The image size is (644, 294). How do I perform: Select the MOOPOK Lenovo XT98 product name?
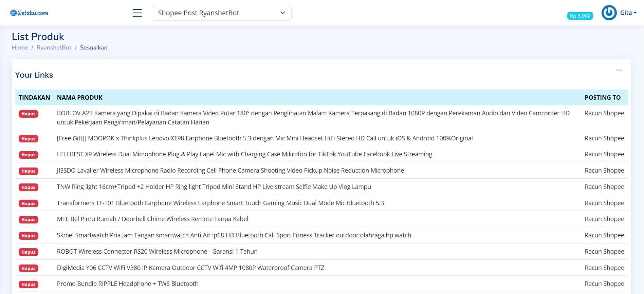click(265, 138)
